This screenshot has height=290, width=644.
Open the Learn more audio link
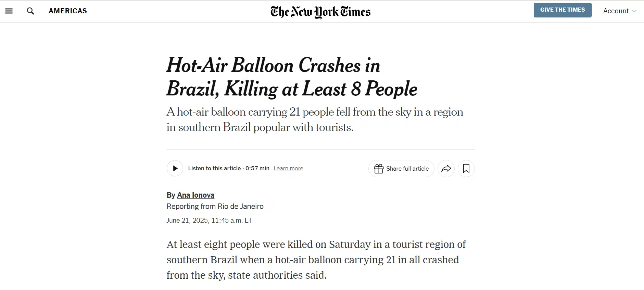pos(288,168)
